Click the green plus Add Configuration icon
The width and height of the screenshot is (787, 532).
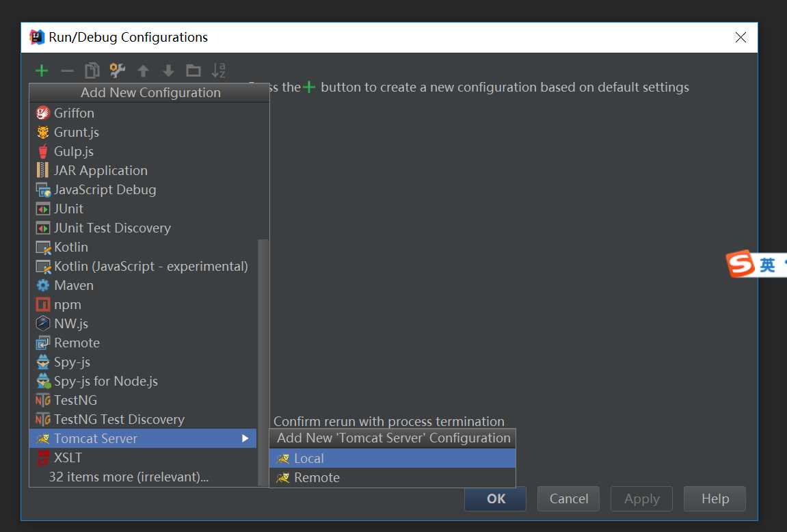click(42, 70)
